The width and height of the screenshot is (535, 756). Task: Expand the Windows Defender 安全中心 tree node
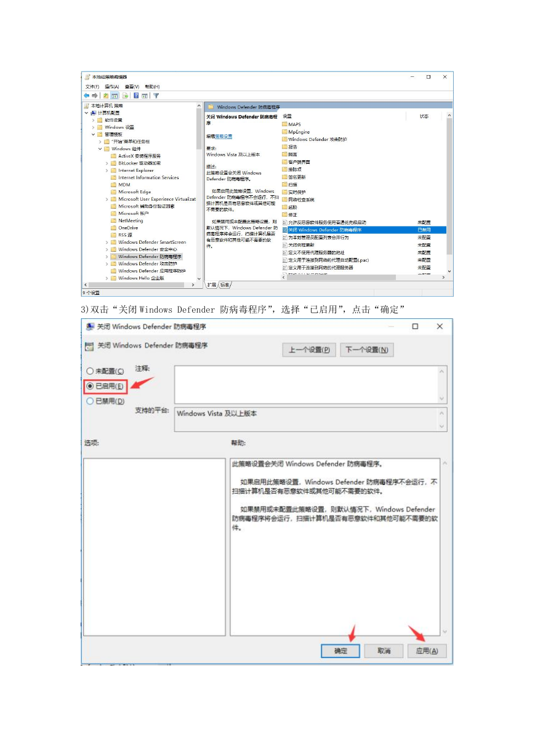click(107, 249)
